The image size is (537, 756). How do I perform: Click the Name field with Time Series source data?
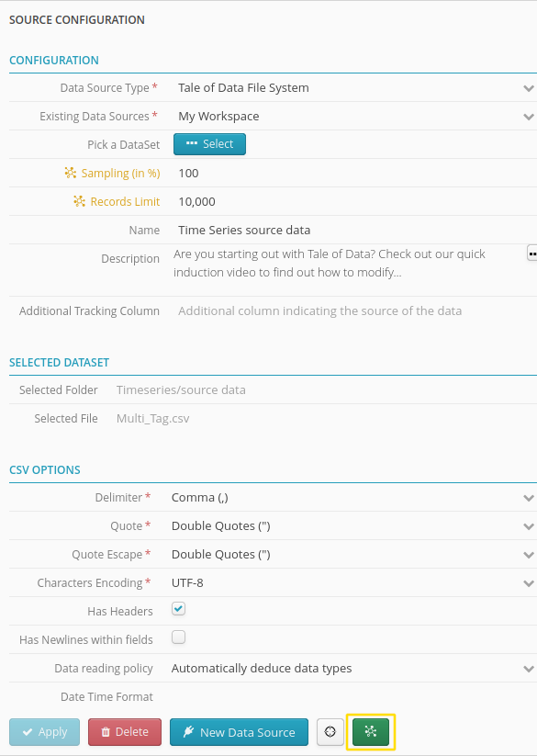[x=355, y=230]
